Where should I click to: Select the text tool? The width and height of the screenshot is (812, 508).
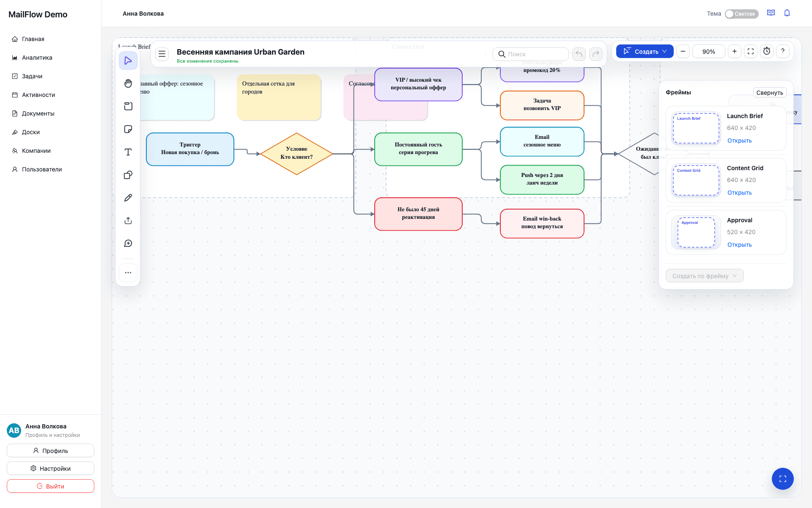[x=128, y=152]
